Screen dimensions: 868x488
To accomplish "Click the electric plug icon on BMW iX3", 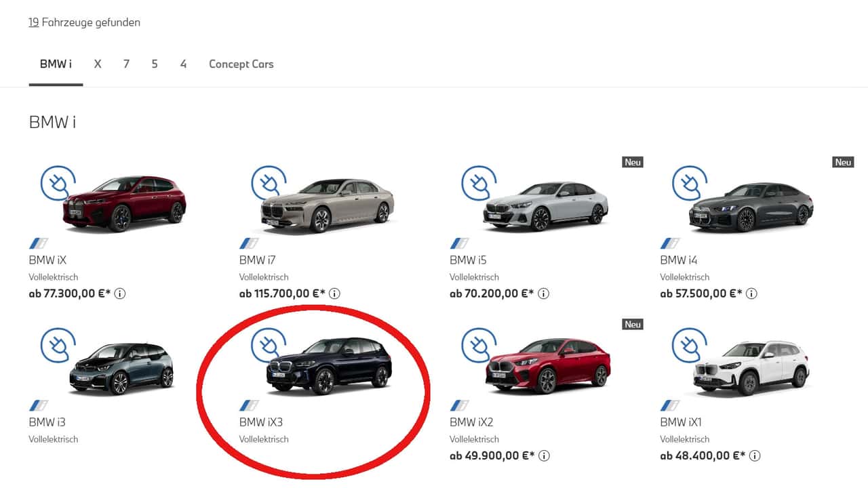I will (x=269, y=346).
